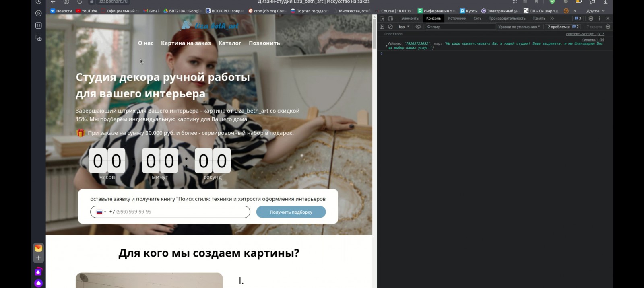Open sidebar media play icon
This screenshot has height=288, width=644.
pos(39,13)
